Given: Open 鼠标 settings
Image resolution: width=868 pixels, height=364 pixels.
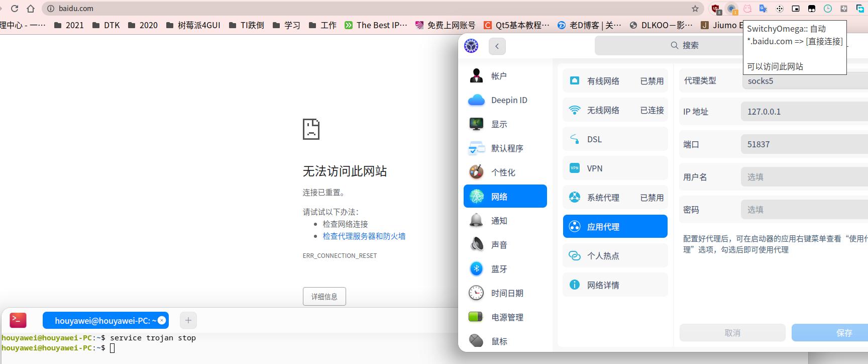Looking at the screenshot, I should pyautogui.click(x=505, y=341).
